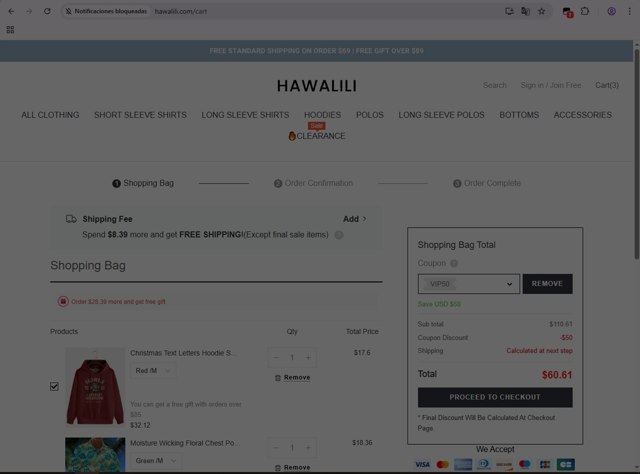This screenshot has width=640, height=474.
Task: Increase hoodie quantity with plus
Action: (x=308, y=358)
